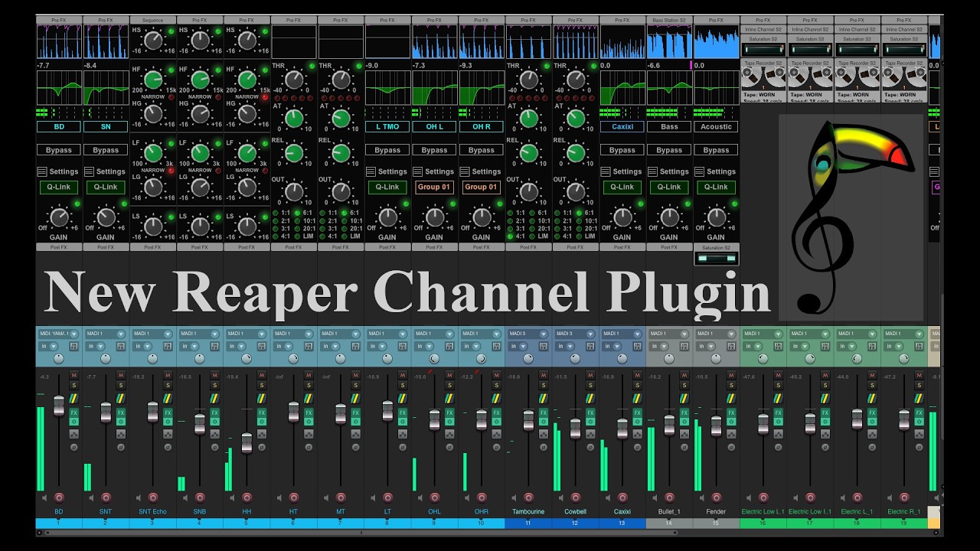Click monitor speaker icon on OHR track
Image resolution: width=980 pixels, height=551 pixels.
point(466,497)
